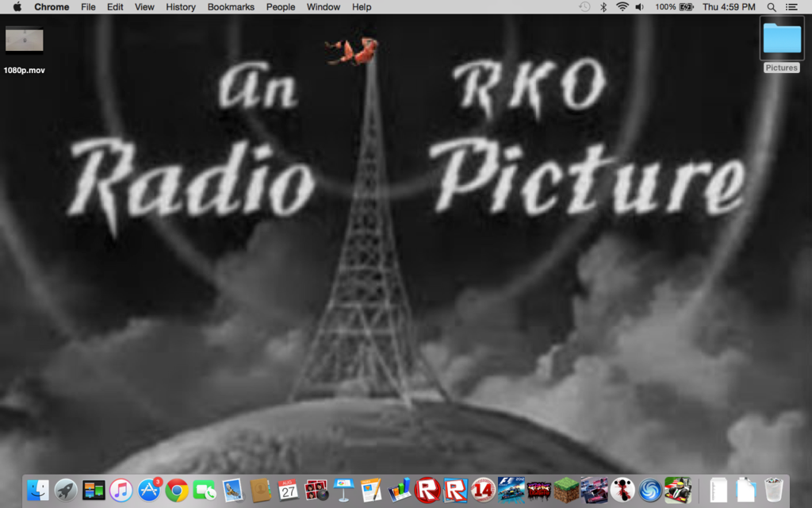Open the Bookmarks menu
This screenshot has width=812, height=508.
[231, 6]
